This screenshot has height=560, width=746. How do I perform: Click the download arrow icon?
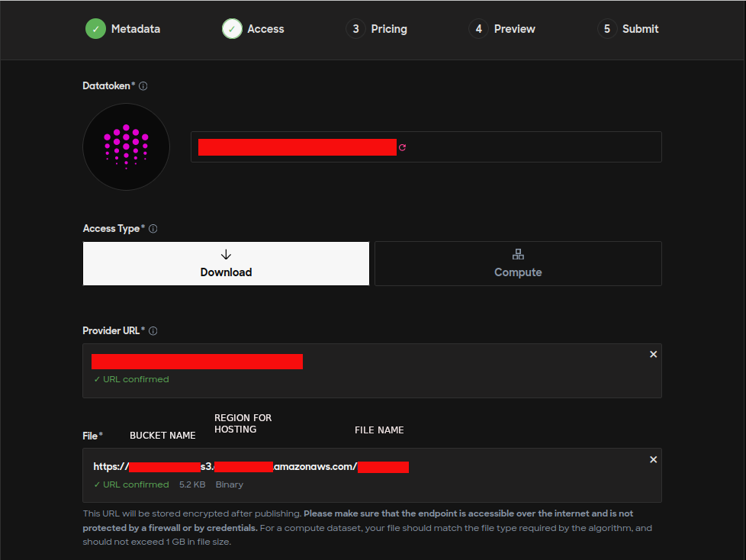tap(226, 255)
